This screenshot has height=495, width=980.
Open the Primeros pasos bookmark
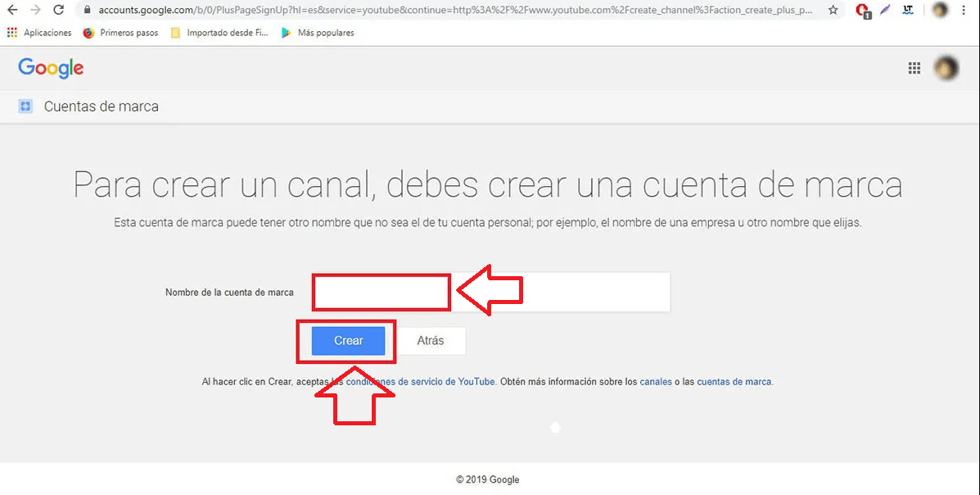tap(120, 33)
